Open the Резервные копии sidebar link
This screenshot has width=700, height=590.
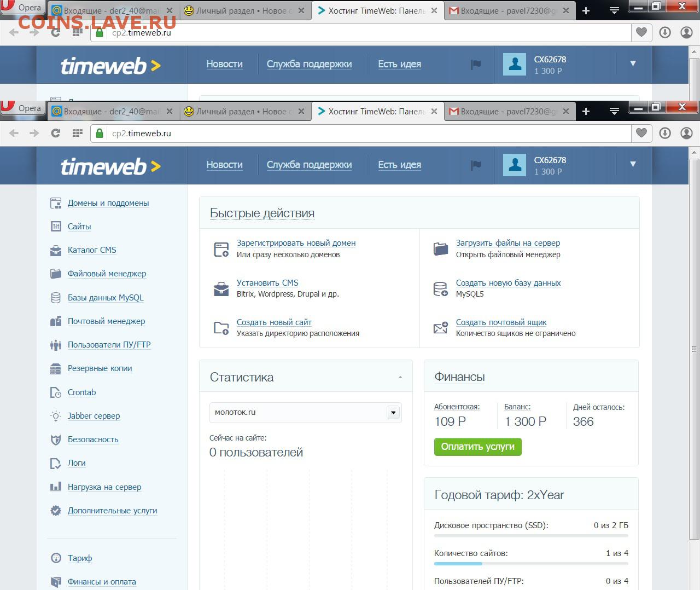pos(100,368)
